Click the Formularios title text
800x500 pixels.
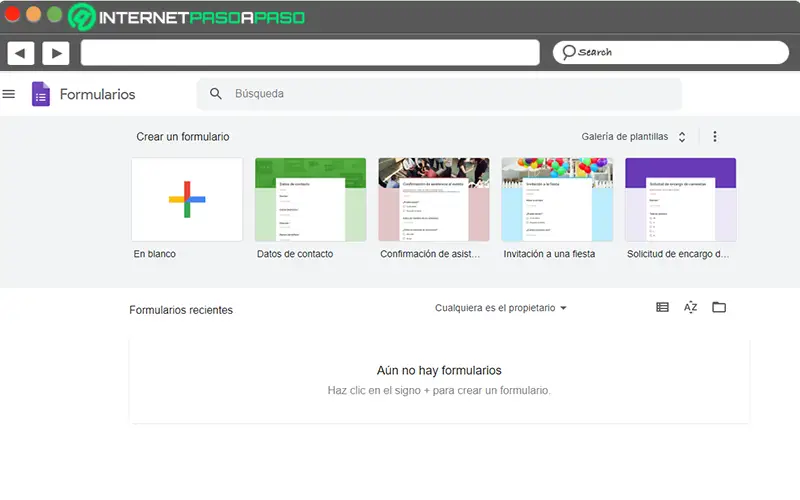coord(97,94)
